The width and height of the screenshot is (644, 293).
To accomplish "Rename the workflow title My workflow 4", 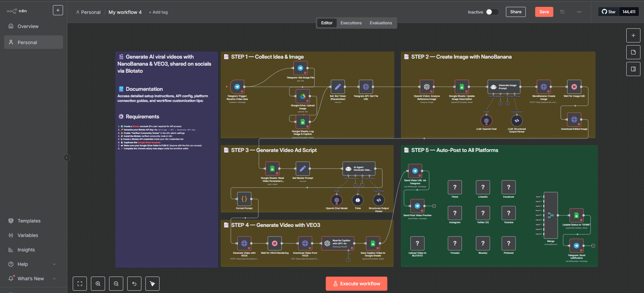I will click(125, 12).
